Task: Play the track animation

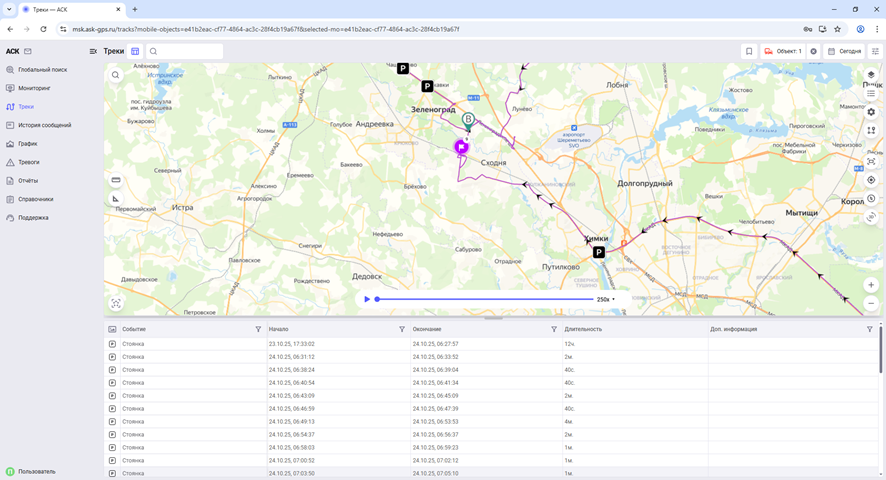Action: [x=367, y=299]
